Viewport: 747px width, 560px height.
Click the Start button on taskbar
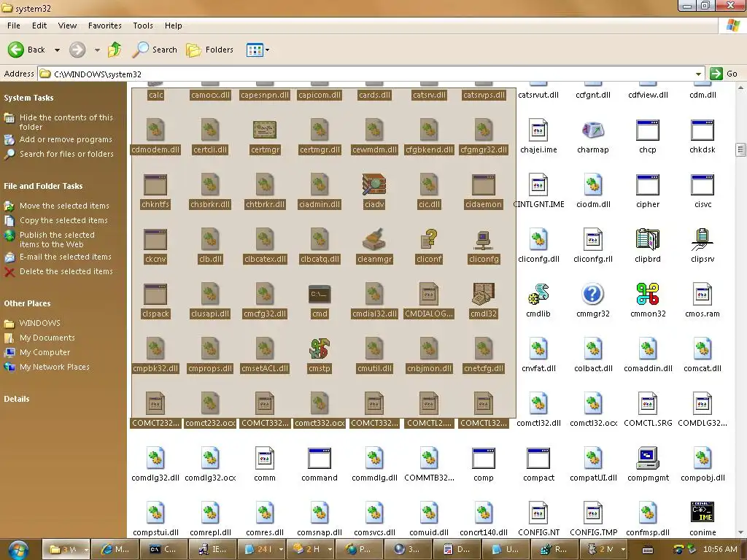[18, 550]
